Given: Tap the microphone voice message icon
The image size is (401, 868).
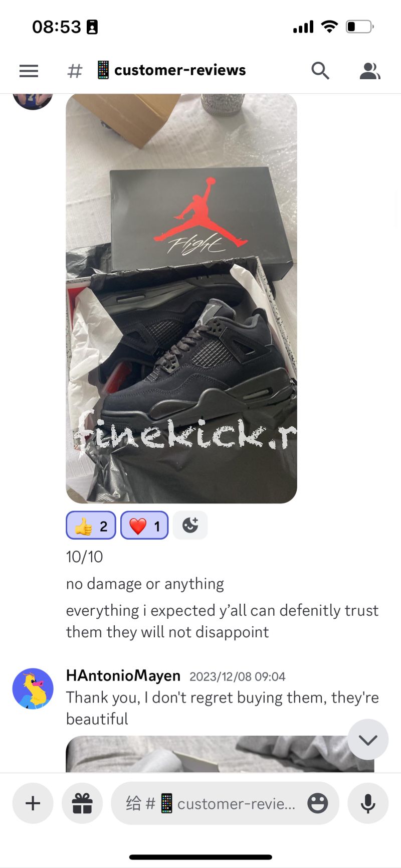Looking at the screenshot, I should (368, 803).
